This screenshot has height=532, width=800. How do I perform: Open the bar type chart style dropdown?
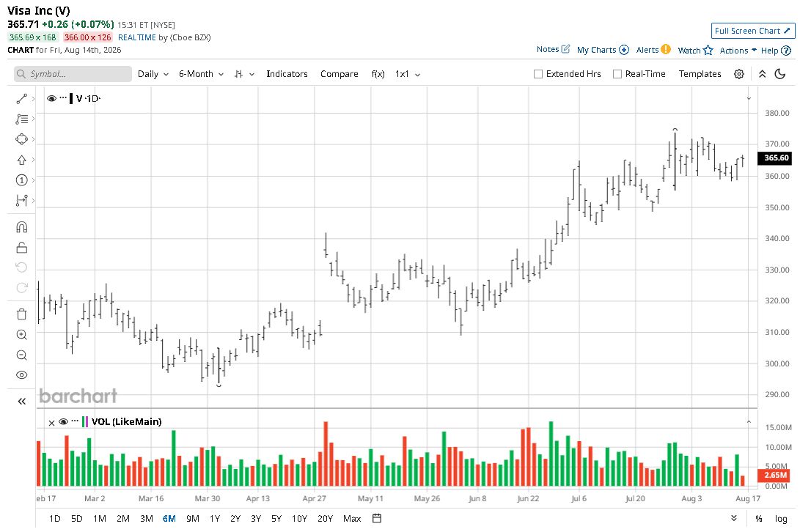(244, 74)
